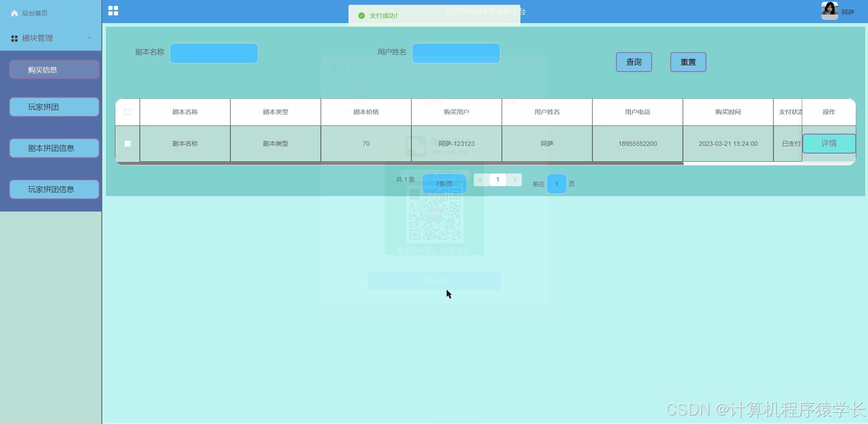Image resolution: width=868 pixels, height=424 pixels.
Task: Open 购买信息 menu item
Action: [x=54, y=70]
